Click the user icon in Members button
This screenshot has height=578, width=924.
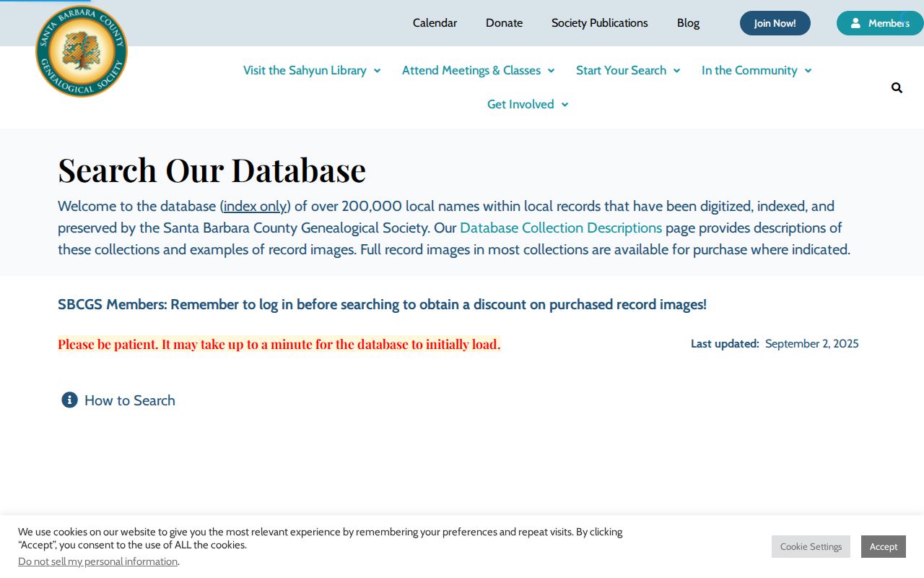point(855,23)
